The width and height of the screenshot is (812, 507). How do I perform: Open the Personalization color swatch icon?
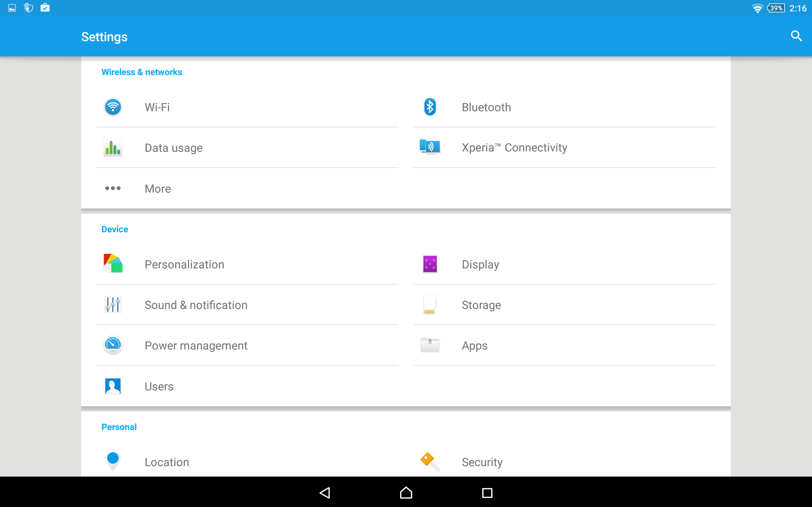coord(113,264)
